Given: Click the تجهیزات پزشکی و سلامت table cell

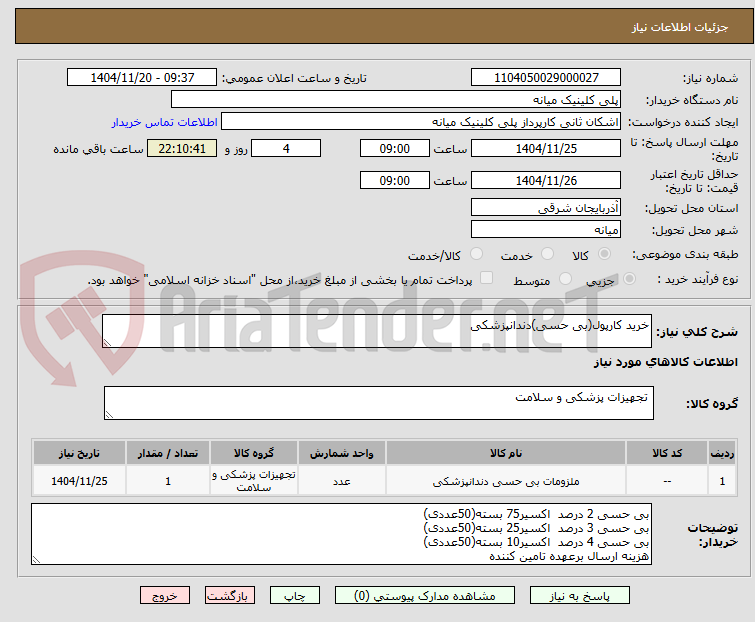Looking at the screenshot, I should pyautogui.click(x=254, y=481).
